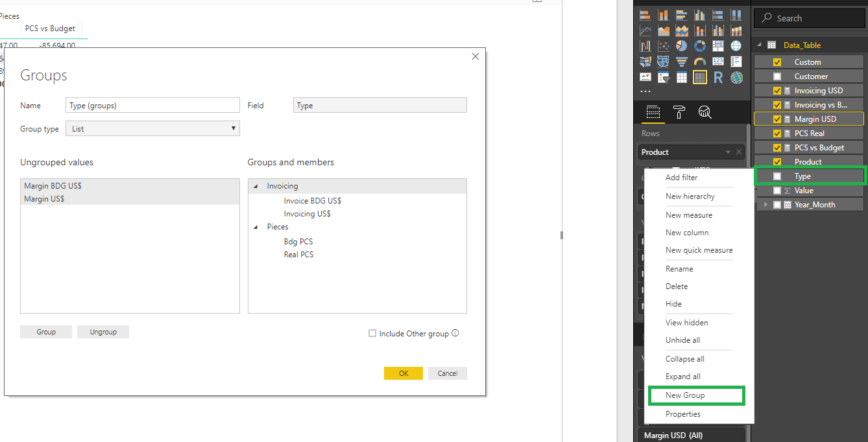
Task: Click the R script visual icon
Action: (x=718, y=78)
